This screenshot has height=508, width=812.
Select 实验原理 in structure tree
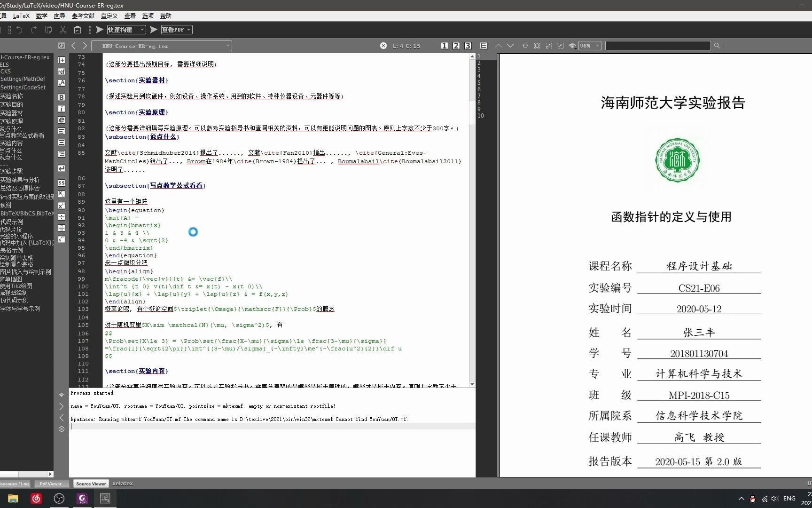12,121
